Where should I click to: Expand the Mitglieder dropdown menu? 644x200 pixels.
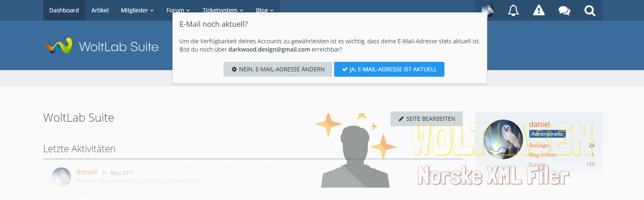click(x=137, y=10)
